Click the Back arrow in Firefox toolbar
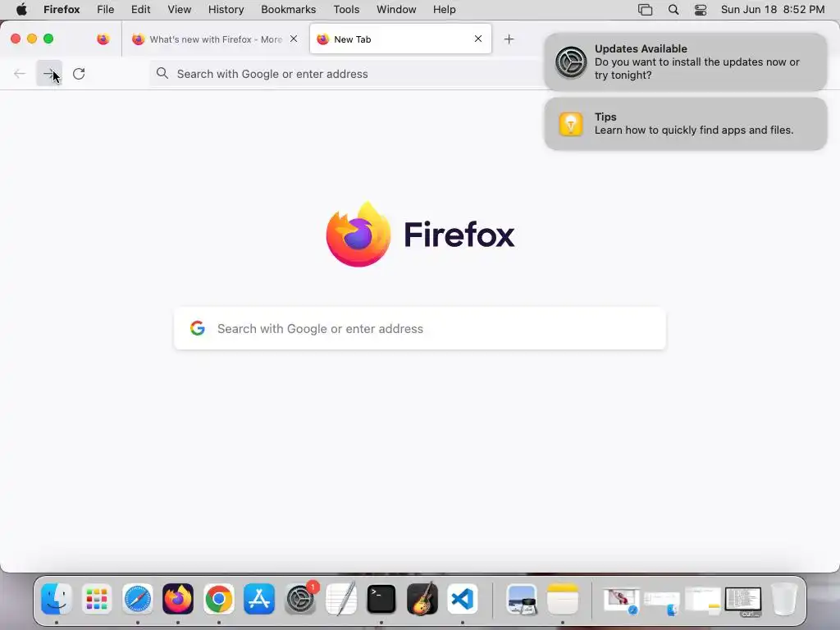Screen dimensions: 840x630 (x=20, y=74)
